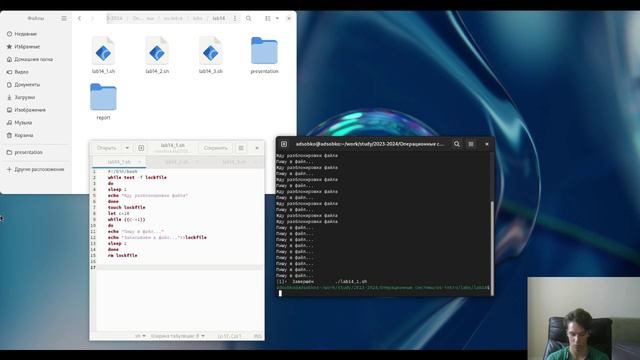Click the 'while test -f lockfile' line

pyautogui.click(x=137, y=178)
